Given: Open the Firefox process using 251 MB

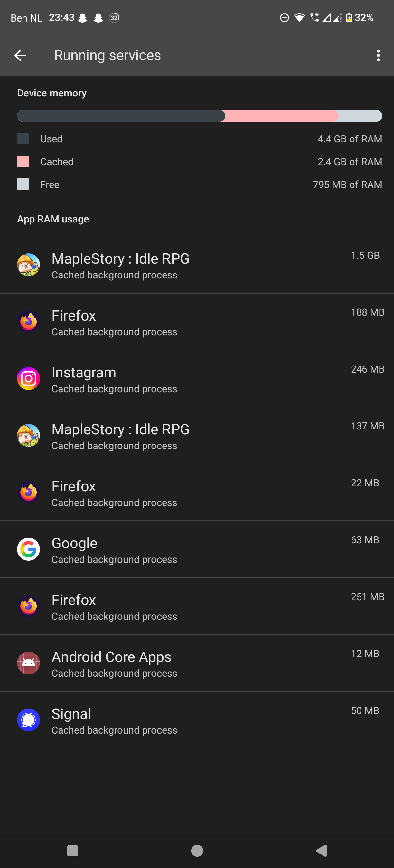Looking at the screenshot, I should [197, 606].
